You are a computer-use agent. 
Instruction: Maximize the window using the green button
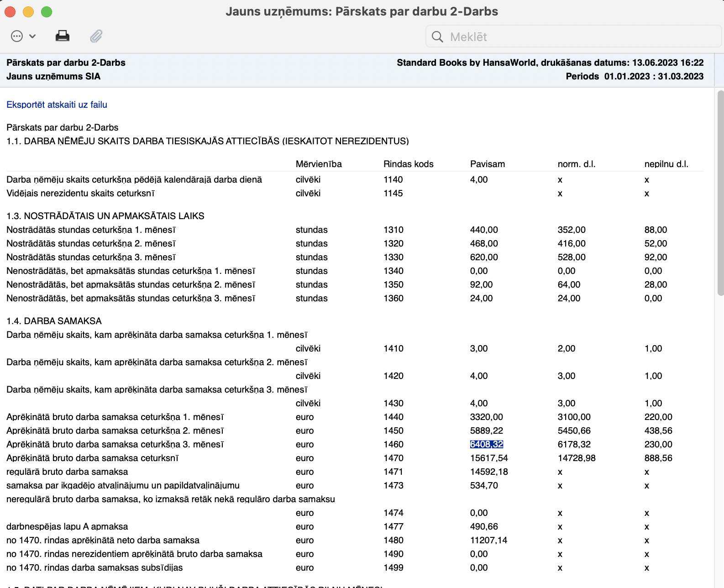pyautogui.click(x=47, y=12)
